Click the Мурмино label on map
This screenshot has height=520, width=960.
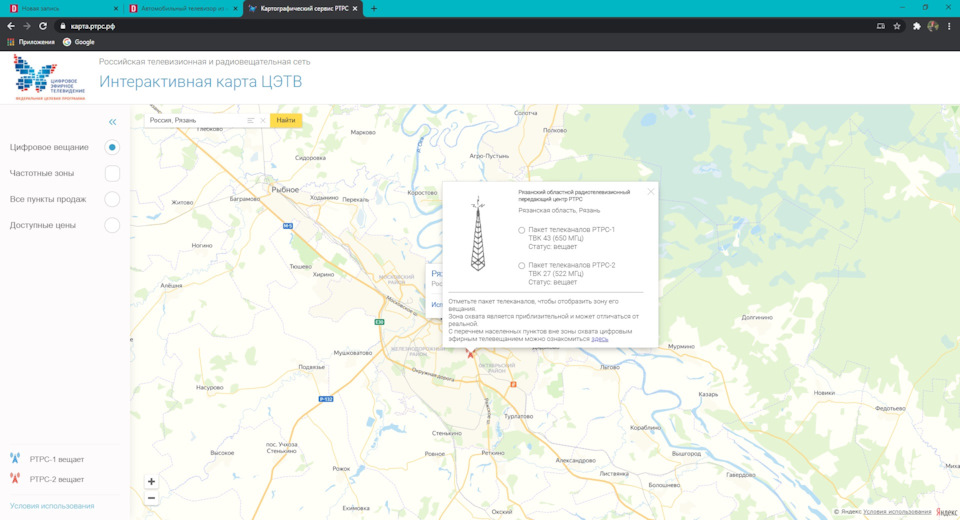(681, 347)
